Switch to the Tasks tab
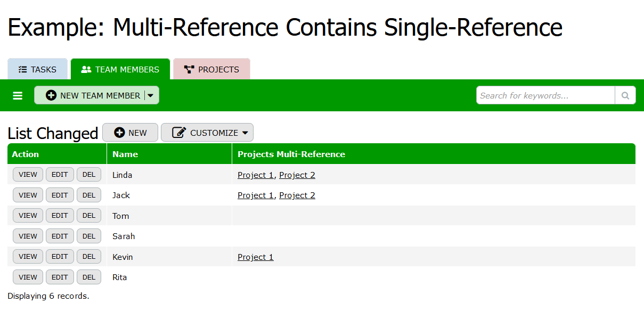Image resolution: width=644 pixels, height=311 pixels. tap(38, 70)
